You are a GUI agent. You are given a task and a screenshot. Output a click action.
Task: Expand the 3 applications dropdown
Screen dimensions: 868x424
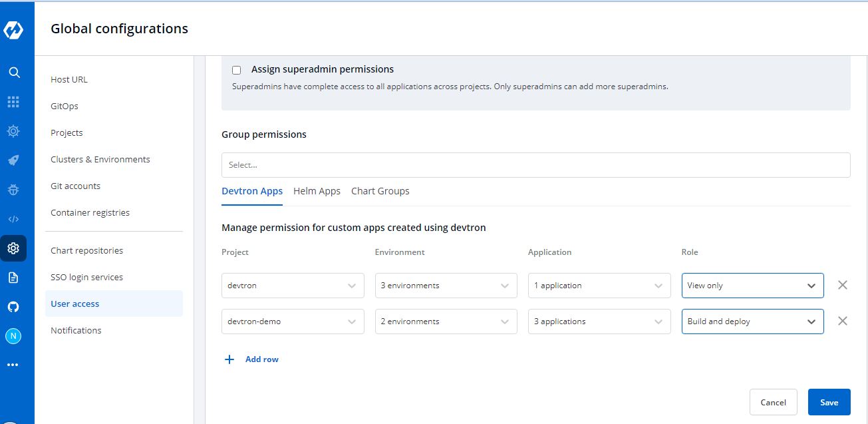(599, 321)
